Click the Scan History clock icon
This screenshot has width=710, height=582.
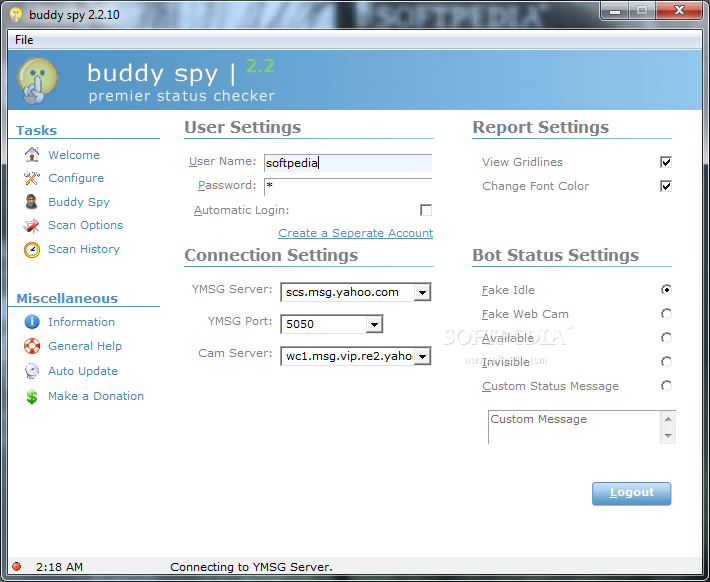32,249
